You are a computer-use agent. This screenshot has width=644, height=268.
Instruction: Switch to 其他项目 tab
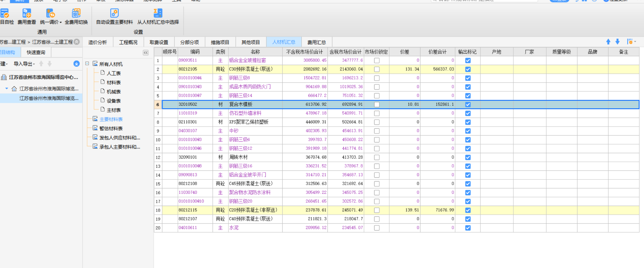pyautogui.click(x=251, y=42)
